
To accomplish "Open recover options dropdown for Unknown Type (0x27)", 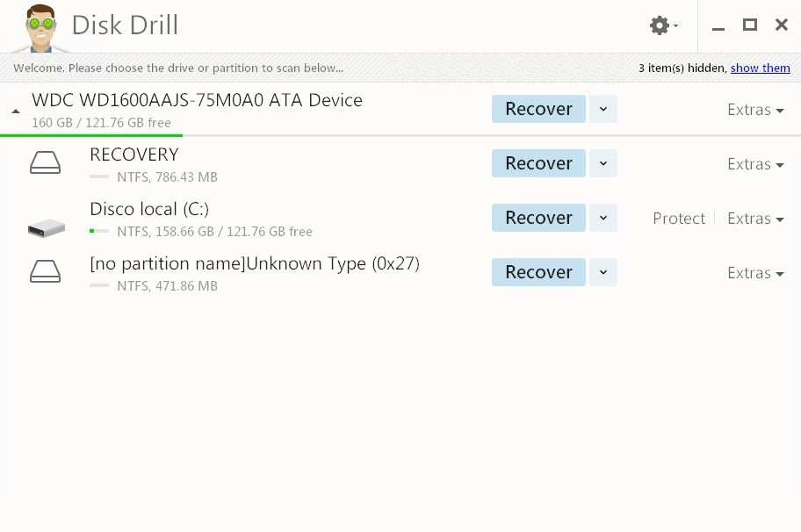I will pos(603,272).
